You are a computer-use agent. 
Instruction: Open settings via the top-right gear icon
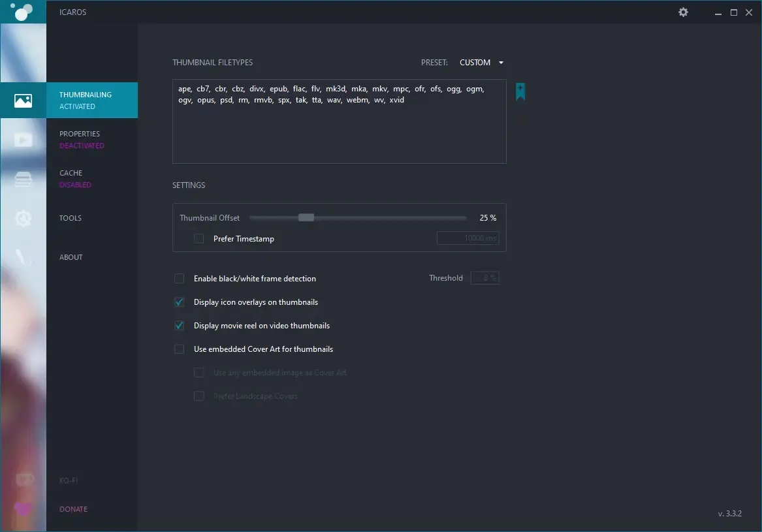coord(683,12)
